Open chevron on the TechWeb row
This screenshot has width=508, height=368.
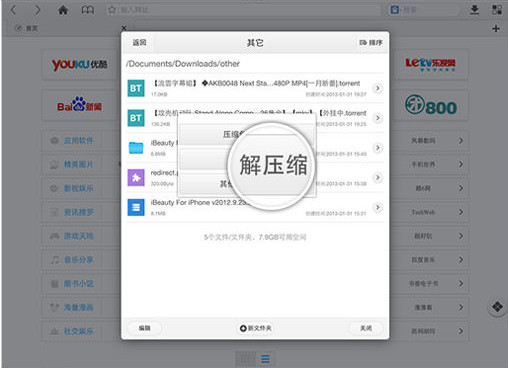click(x=461, y=212)
